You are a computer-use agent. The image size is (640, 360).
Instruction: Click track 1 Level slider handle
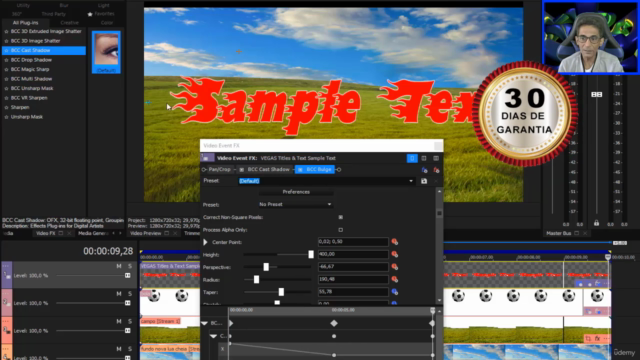pos(128,276)
